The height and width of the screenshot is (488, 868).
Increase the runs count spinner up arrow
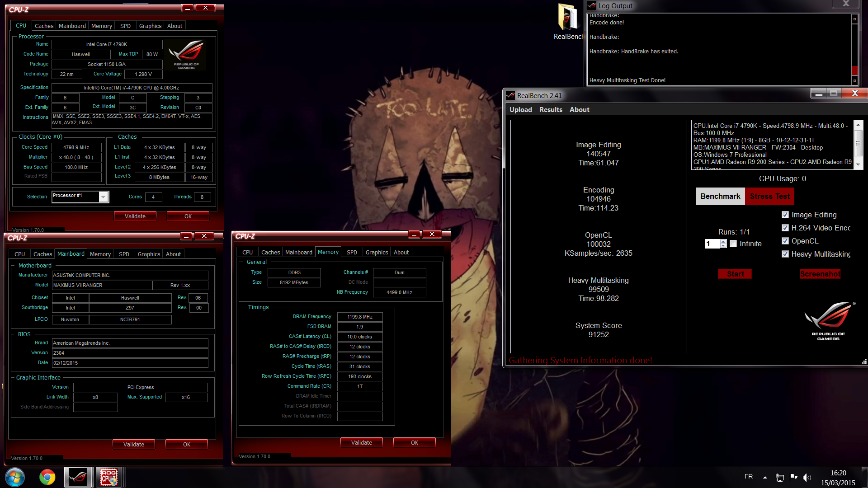(723, 241)
